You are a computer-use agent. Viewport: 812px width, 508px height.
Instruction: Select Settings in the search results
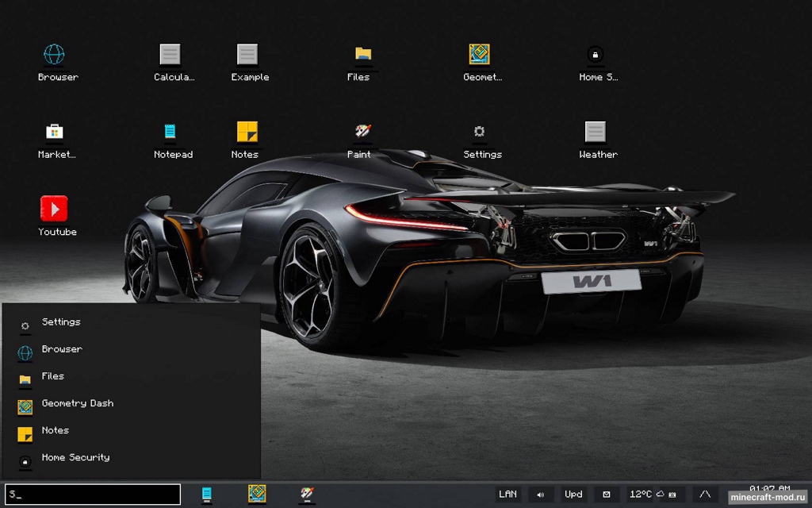(61, 322)
